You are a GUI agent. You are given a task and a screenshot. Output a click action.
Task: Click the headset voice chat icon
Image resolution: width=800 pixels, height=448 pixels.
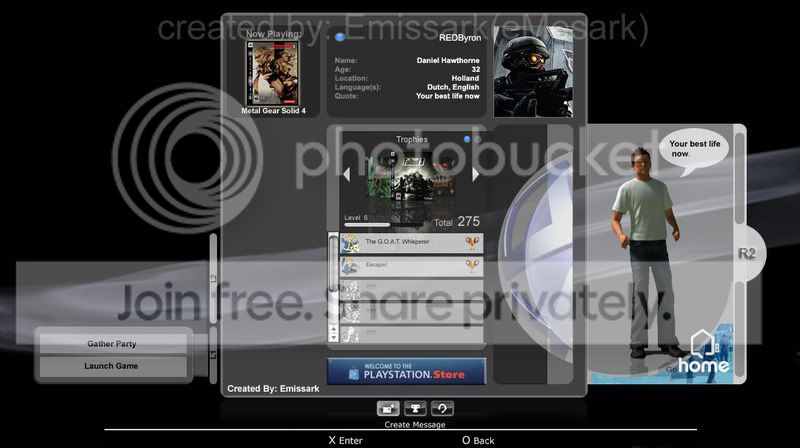click(x=442, y=408)
